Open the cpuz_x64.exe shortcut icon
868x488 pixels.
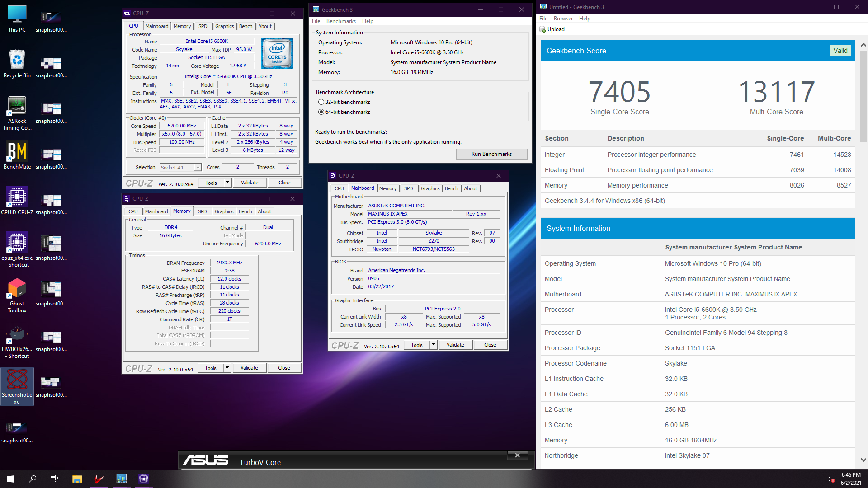17,249
